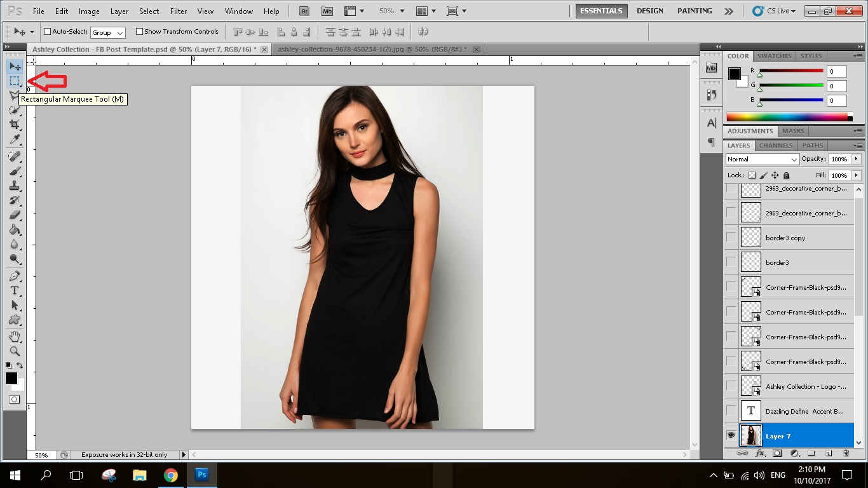Add a layer mask
868x488 pixels.
point(777,453)
